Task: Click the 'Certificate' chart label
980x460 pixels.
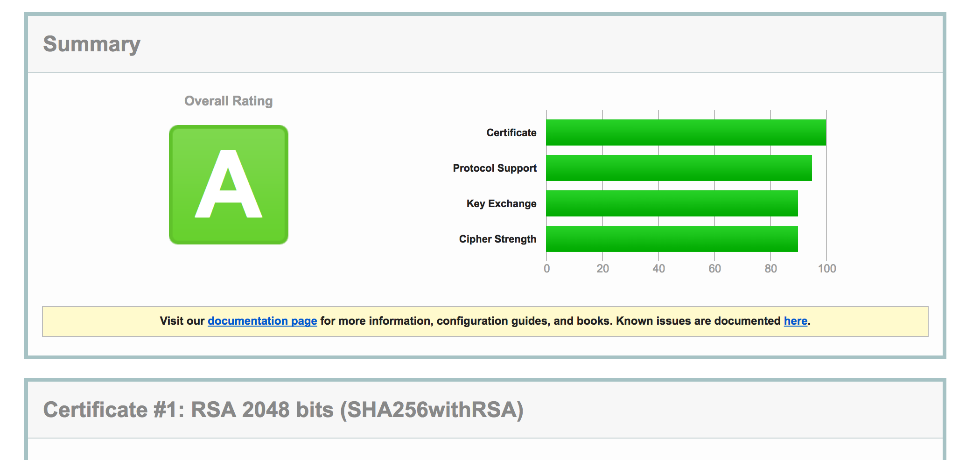Action: coord(511,132)
